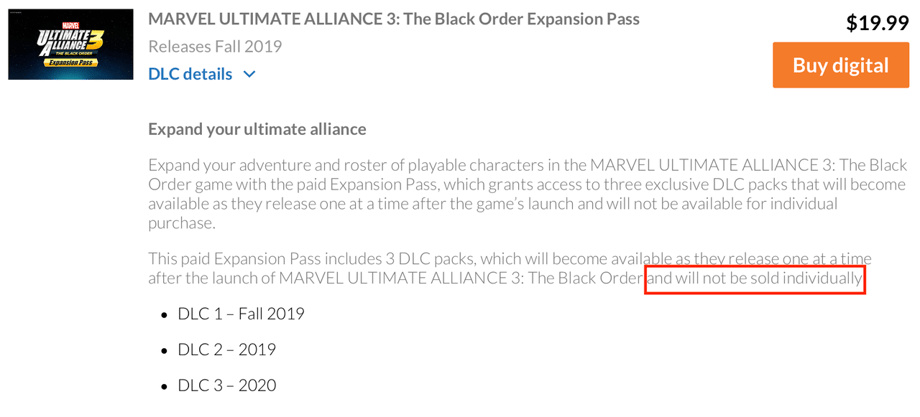Select the DLC 2 – 2019 list item

(x=227, y=350)
